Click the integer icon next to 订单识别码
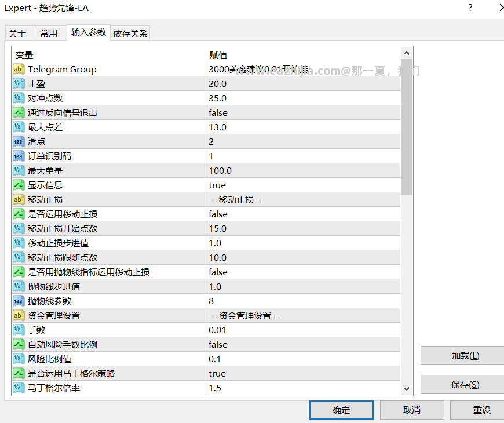 pos(19,156)
